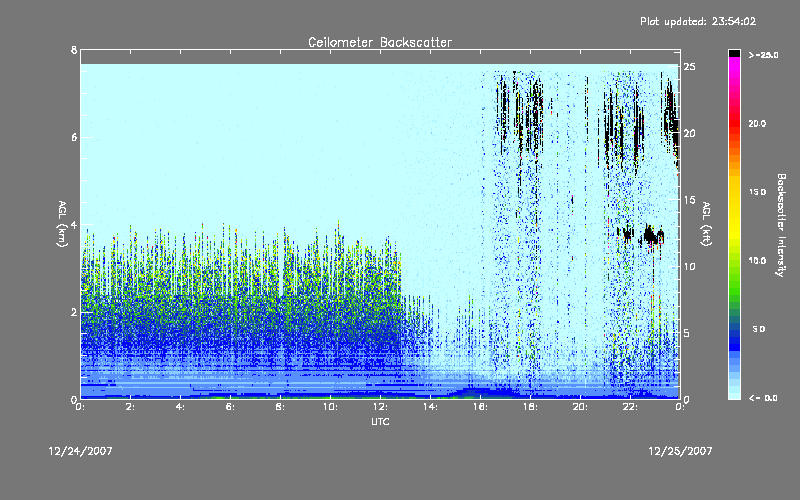Click the "10.0" colorbar label
Screen dimensions: 800x500
758,260
